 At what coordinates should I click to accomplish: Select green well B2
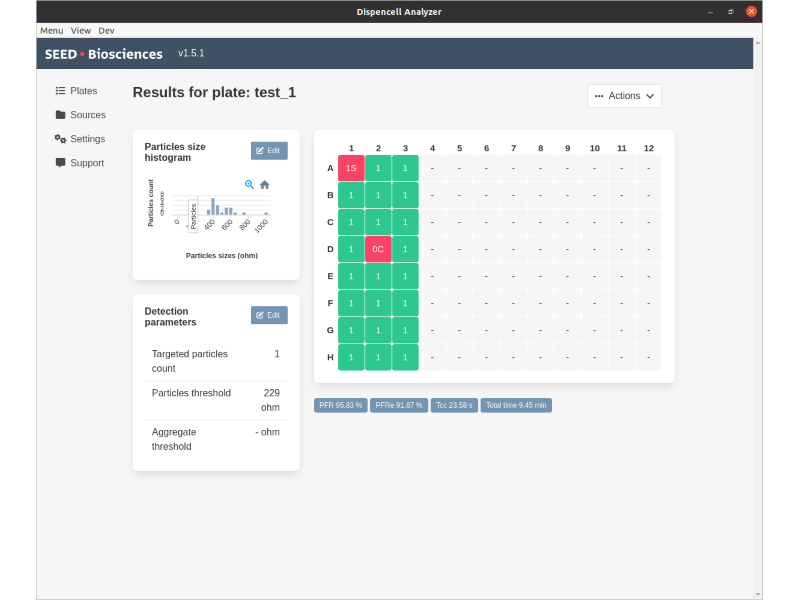click(x=378, y=195)
